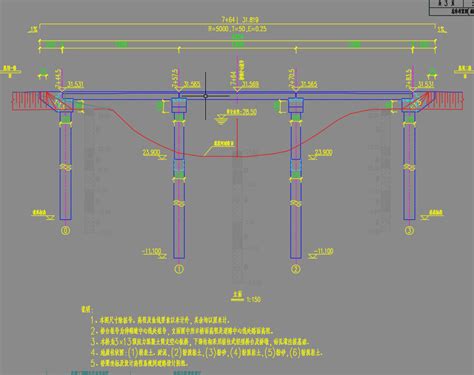The height and width of the screenshot is (375, 474).
Task: Select station label 7+83.5 at abutment 3
Action: point(409,78)
